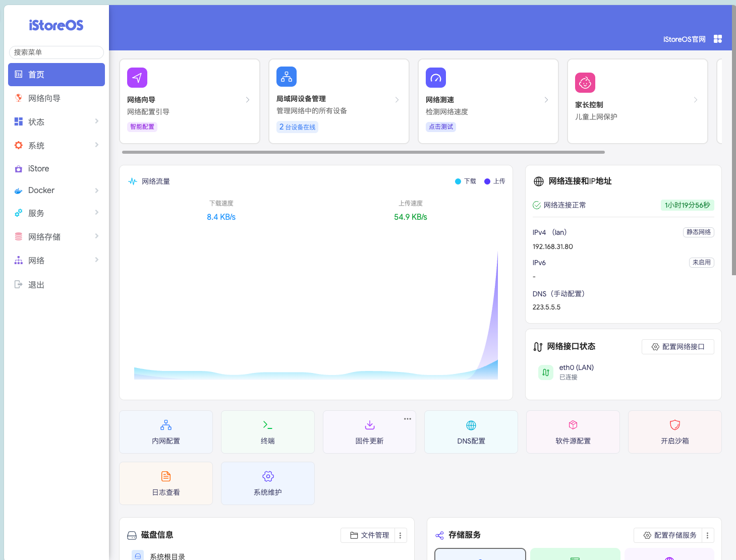Select iStore in the sidebar
The image size is (736, 560).
click(x=39, y=169)
